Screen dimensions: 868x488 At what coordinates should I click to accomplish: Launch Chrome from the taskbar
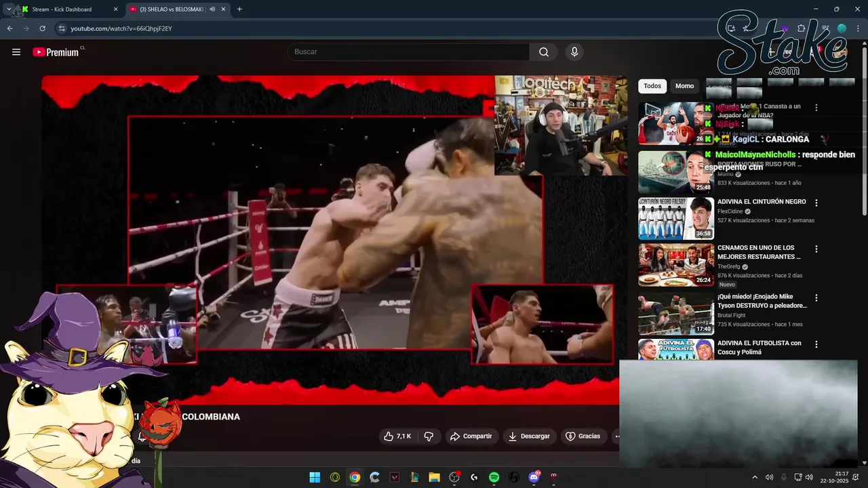[355, 477]
